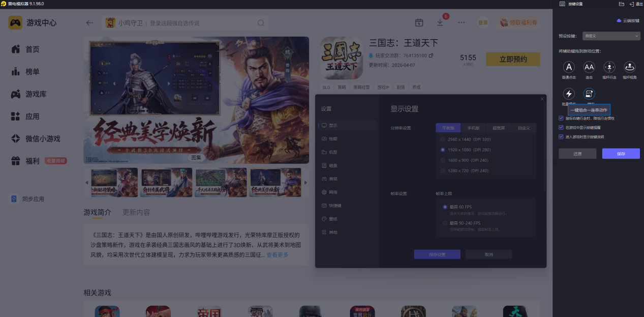Click the search magnifier icon
The image size is (644, 317).
[x=261, y=23]
